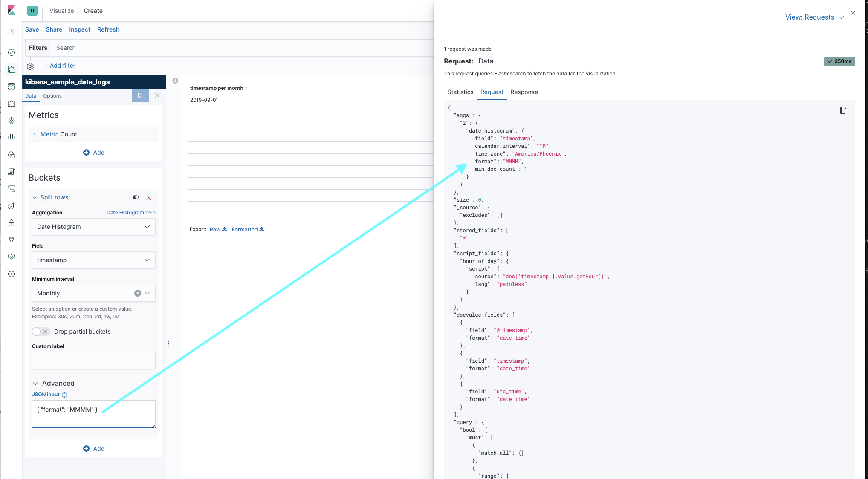Clear the Monthly interval selection
Image resolution: width=868 pixels, height=479 pixels.
coord(137,293)
